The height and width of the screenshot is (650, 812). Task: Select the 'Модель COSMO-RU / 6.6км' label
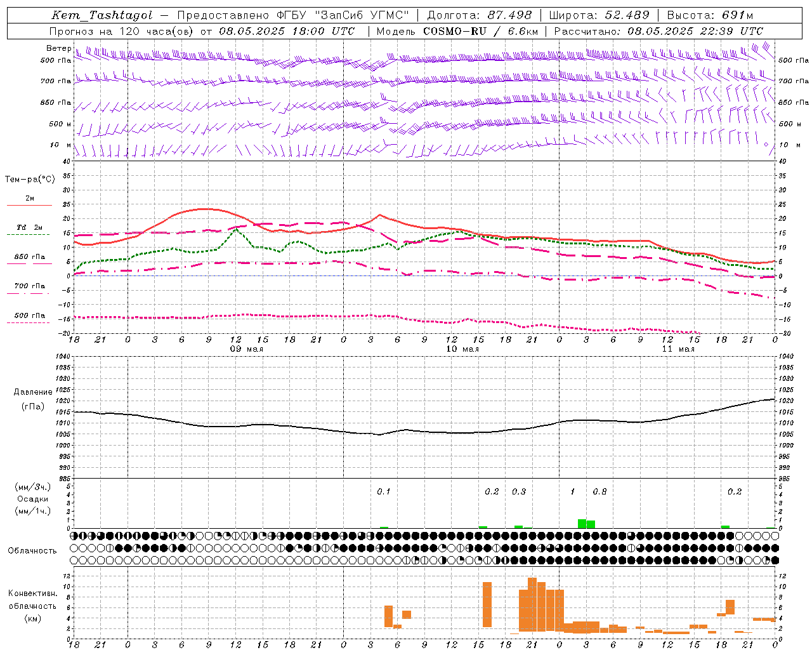pyautogui.click(x=457, y=31)
